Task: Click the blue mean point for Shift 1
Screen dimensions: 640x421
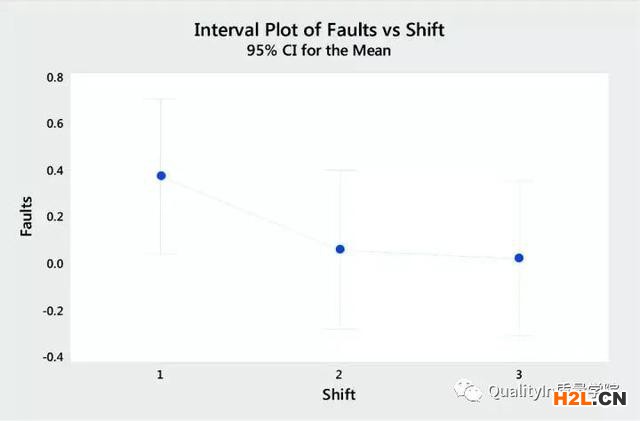Action: [x=160, y=176]
